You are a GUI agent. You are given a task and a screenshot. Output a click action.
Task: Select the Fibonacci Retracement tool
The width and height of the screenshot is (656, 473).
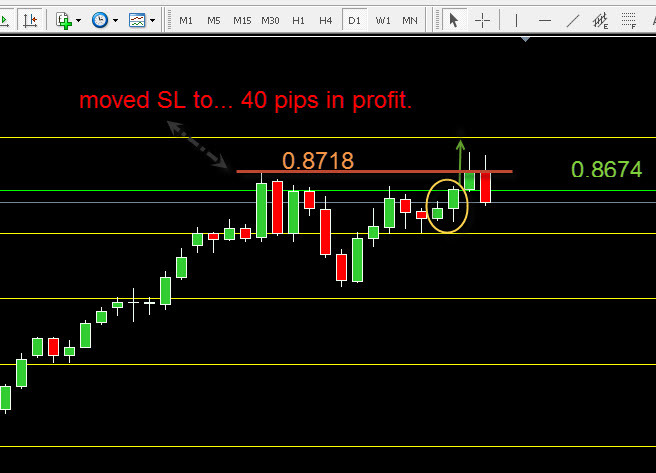(628, 20)
